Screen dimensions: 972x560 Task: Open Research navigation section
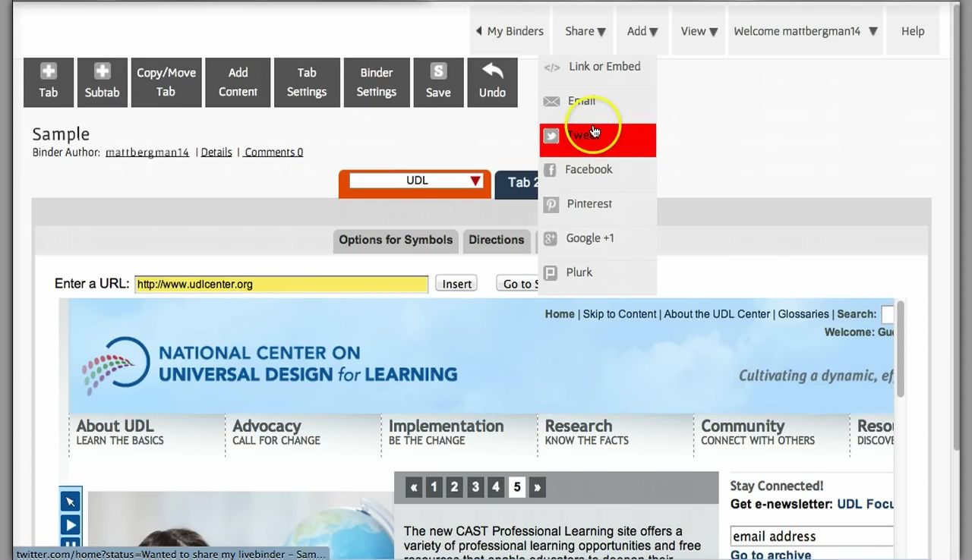pyautogui.click(x=586, y=432)
